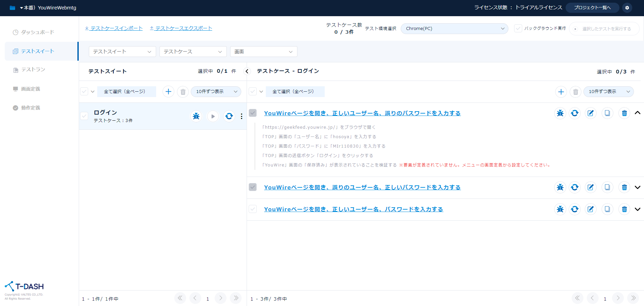This screenshot has width=644, height=306.
Task: Open selection chevron beside suite panel checkbox
Action: 93,91
